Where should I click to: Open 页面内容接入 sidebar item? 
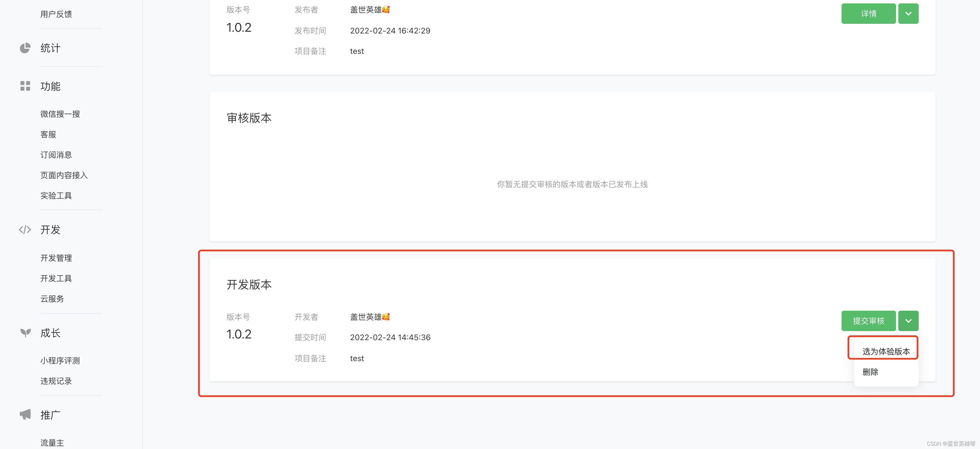64,175
